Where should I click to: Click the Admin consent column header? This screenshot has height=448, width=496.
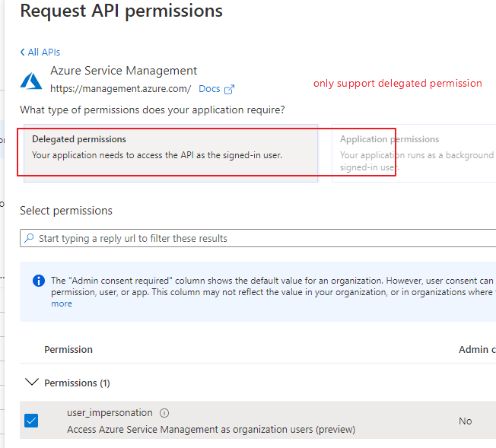coord(477,350)
